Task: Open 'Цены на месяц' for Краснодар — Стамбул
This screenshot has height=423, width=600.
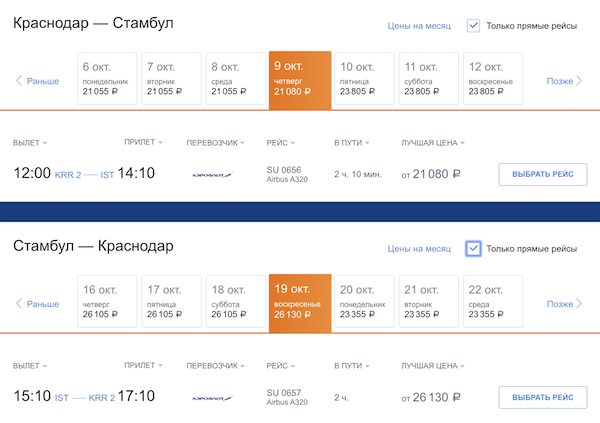Action: click(x=419, y=26)
